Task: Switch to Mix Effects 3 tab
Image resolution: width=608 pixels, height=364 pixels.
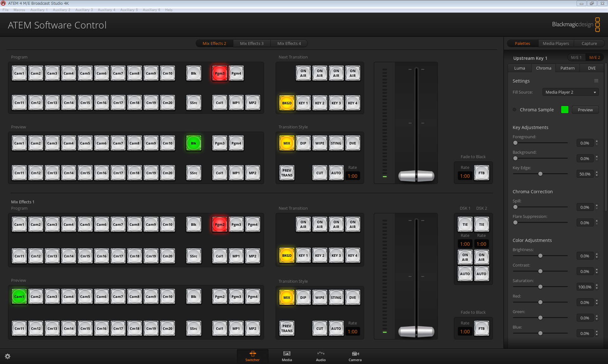Action: tap(251, 43)
